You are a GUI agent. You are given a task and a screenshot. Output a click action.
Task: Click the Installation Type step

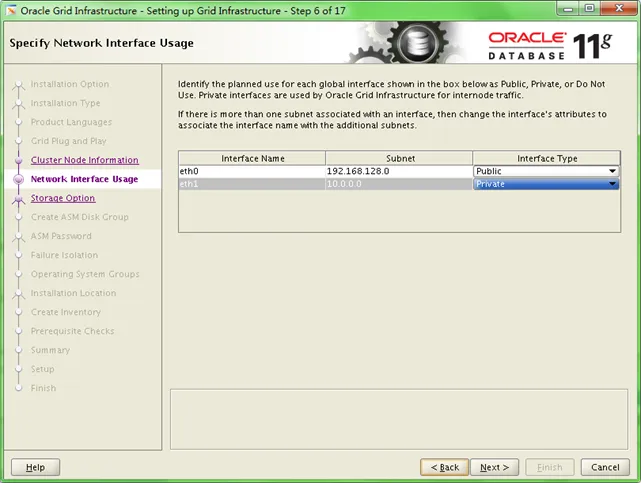[x=65, y=103]
